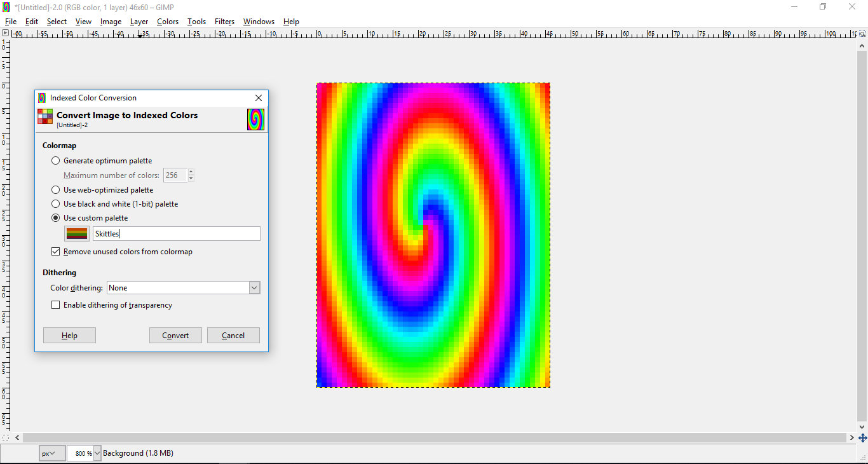Open the Color dithering dropdown
The height and width of the screenshot is (464, 868).
click(184, 288)
